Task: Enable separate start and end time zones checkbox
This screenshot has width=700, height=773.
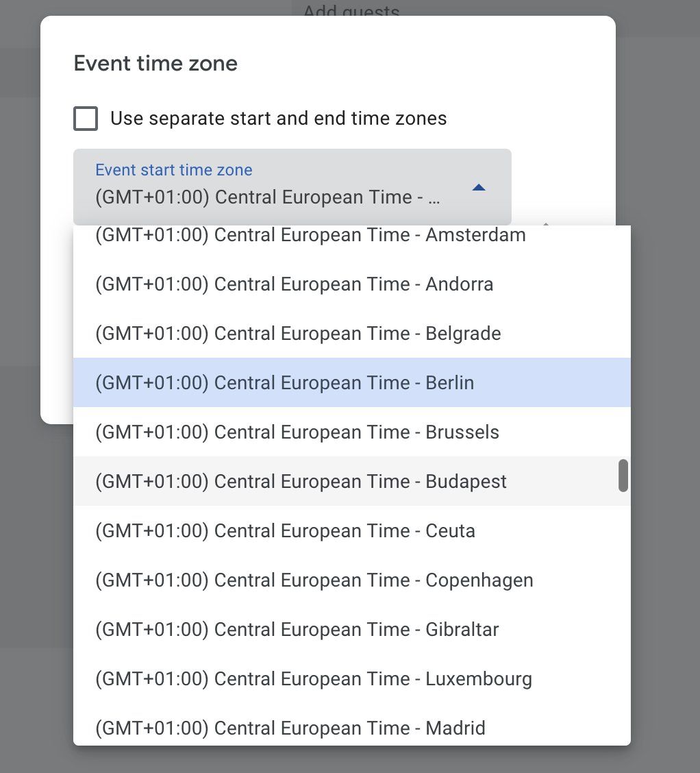Action: 86,119
